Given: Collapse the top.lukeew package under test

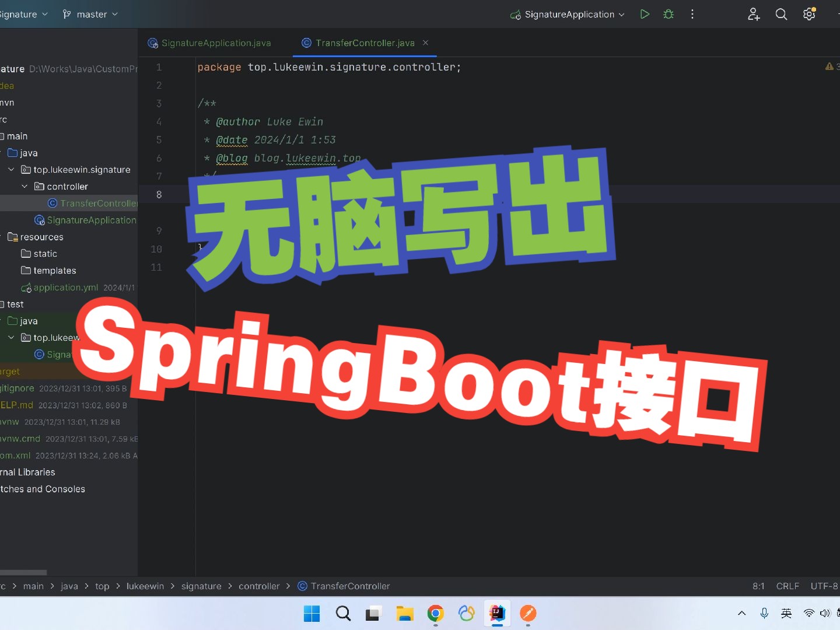Looking at the screenshot, I should click(11, 337).
